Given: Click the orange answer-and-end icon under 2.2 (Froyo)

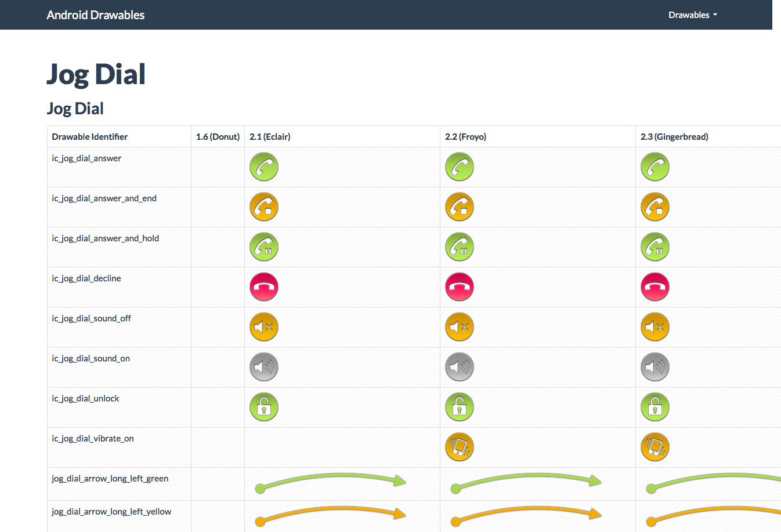Looking at the screenshot, I should (460, 207).
